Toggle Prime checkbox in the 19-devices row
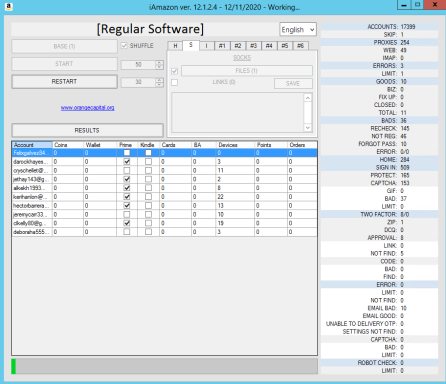446x384 pixels. pyautogui.click(x=127, y=223)
